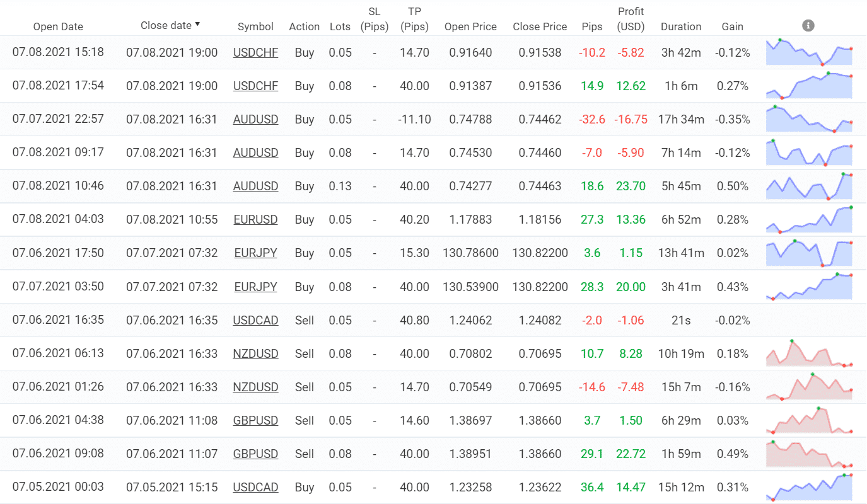Sort by Close Price column header

pos(540,26)
